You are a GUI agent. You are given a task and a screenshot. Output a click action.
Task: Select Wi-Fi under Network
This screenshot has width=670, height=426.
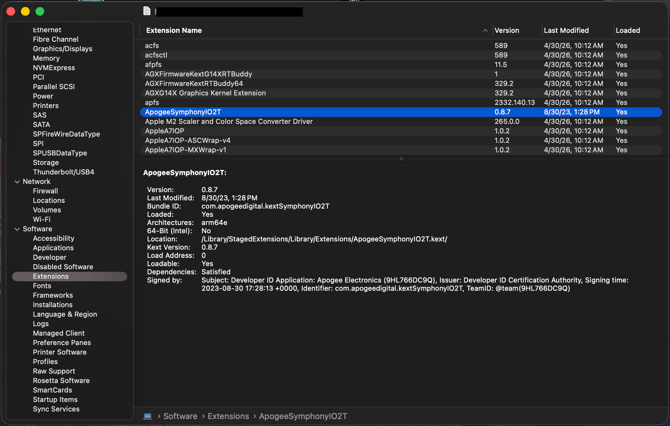click(41, 220)
